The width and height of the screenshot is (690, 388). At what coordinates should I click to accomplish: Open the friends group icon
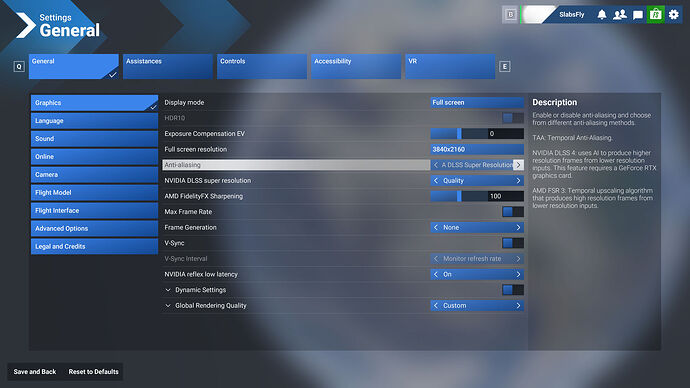click(x=620, y=15)
